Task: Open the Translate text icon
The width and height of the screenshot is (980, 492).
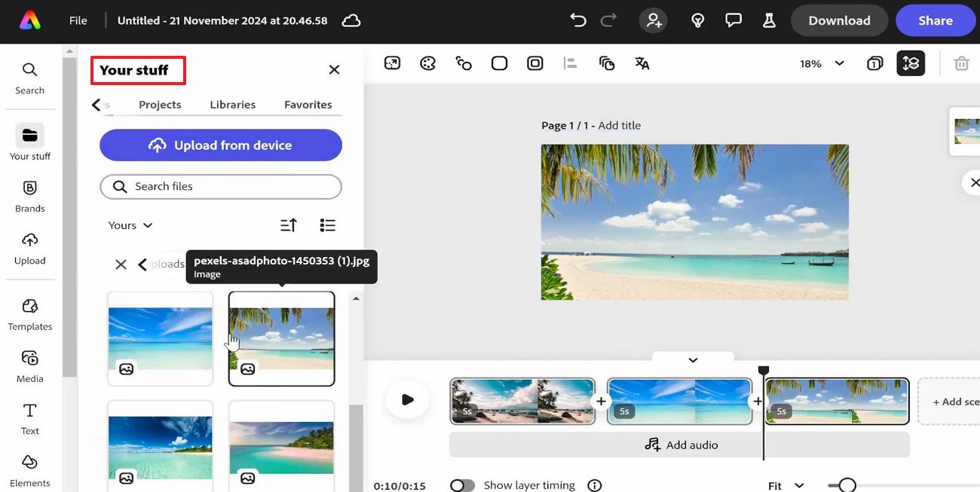Action: coord(642,63)
